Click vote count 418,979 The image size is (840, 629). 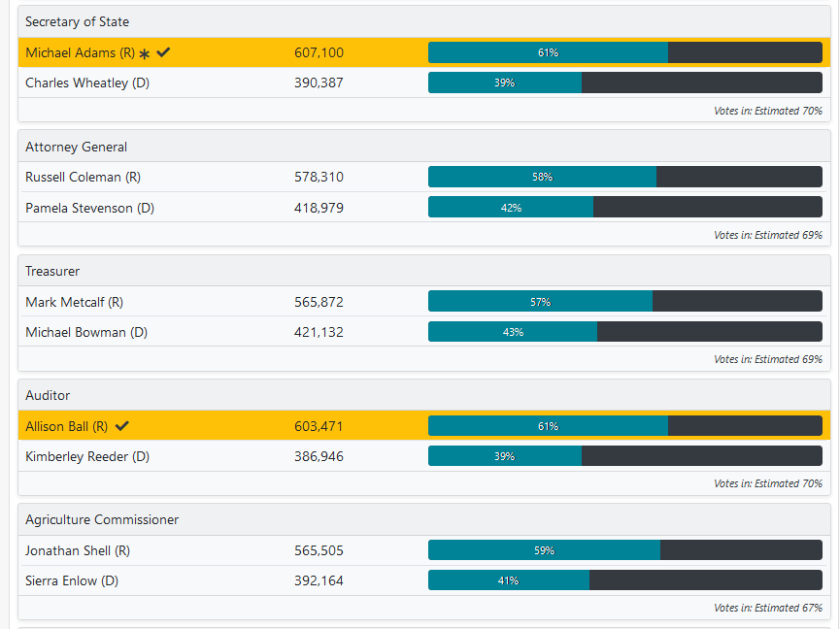click(319, 209)
